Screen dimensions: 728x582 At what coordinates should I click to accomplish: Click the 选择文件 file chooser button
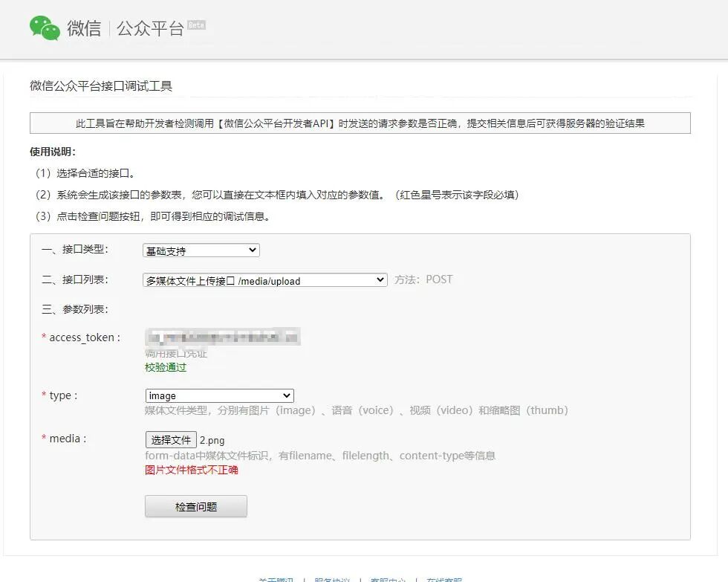pyautogui.click(x=171, y=440)
